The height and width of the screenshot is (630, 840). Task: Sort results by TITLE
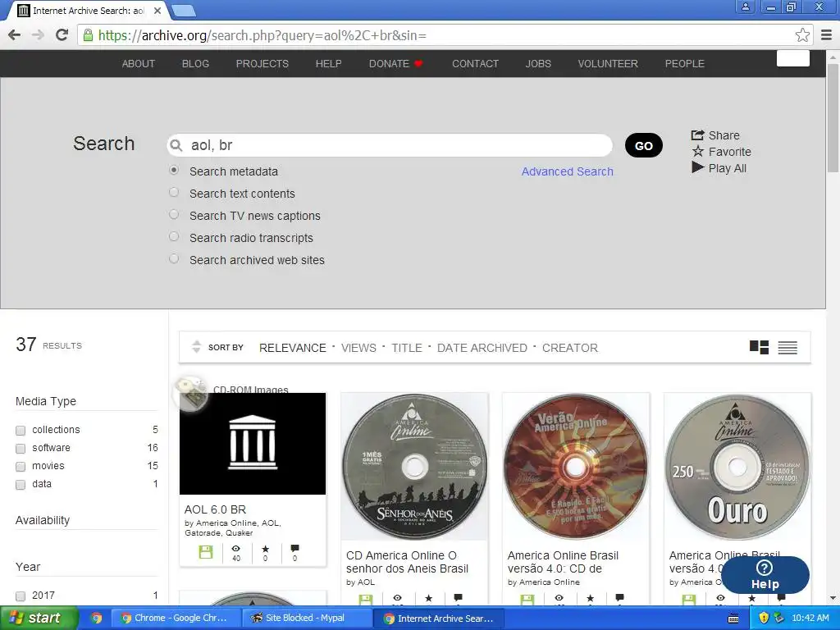pos(407,348)
